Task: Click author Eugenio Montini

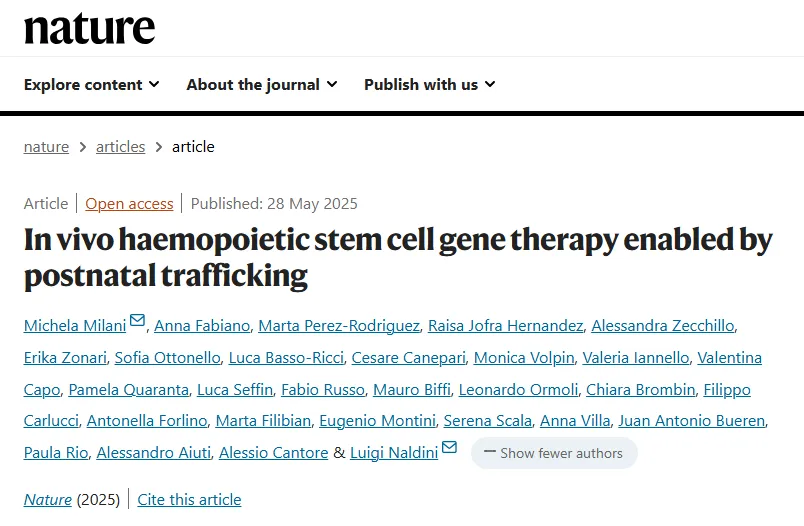Action: pos(377,421)
